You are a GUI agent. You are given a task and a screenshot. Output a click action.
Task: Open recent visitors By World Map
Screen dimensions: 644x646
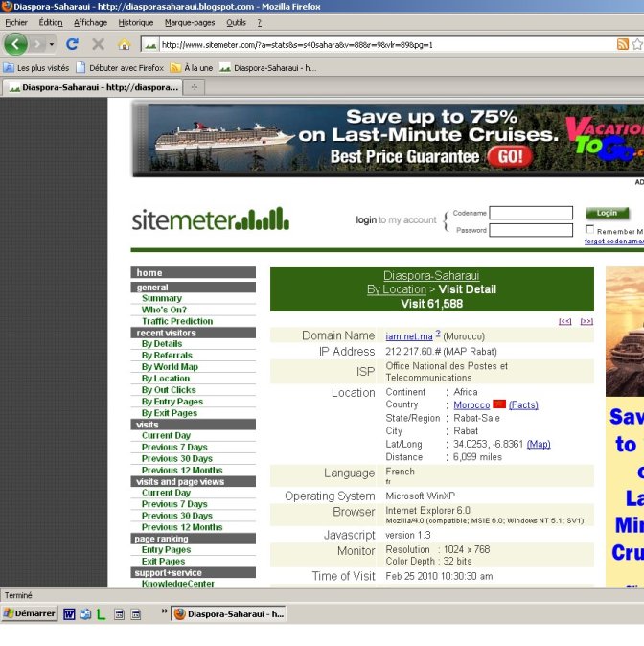click(170, 367)
